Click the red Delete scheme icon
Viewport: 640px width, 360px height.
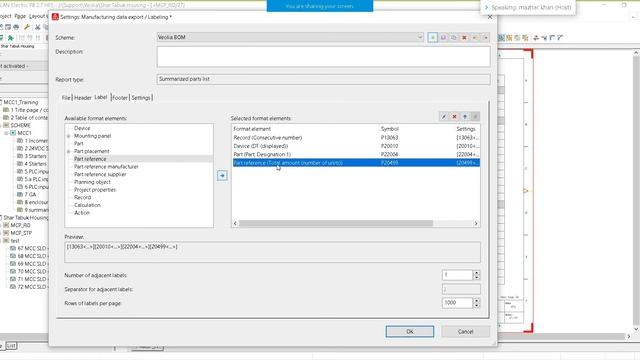[464, 38]
